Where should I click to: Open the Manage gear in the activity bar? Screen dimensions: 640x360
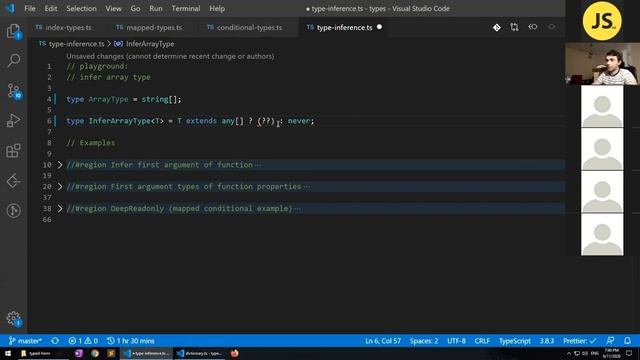(13, 318)
